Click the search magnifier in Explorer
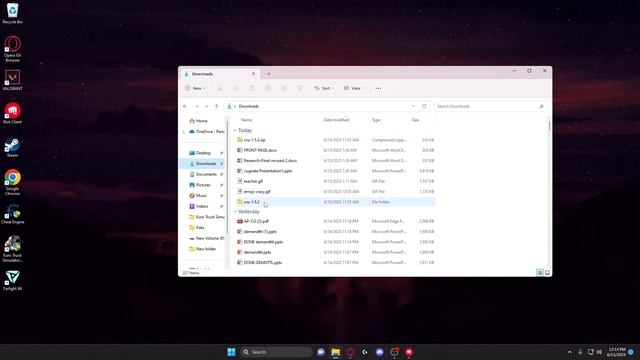 tap(541, 106)
